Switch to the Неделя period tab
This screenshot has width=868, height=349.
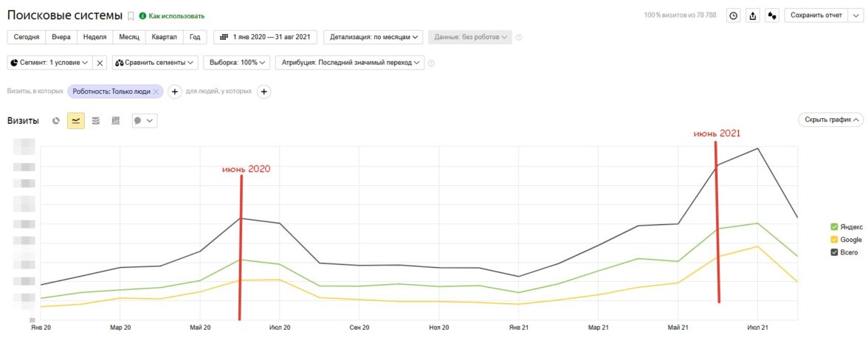(x=94, y=37)
